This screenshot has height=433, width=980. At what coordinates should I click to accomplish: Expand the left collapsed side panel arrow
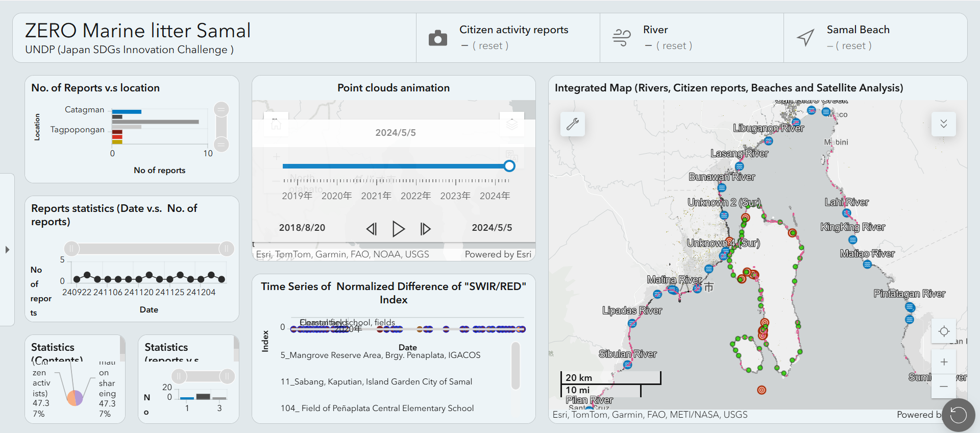(7, 250)
